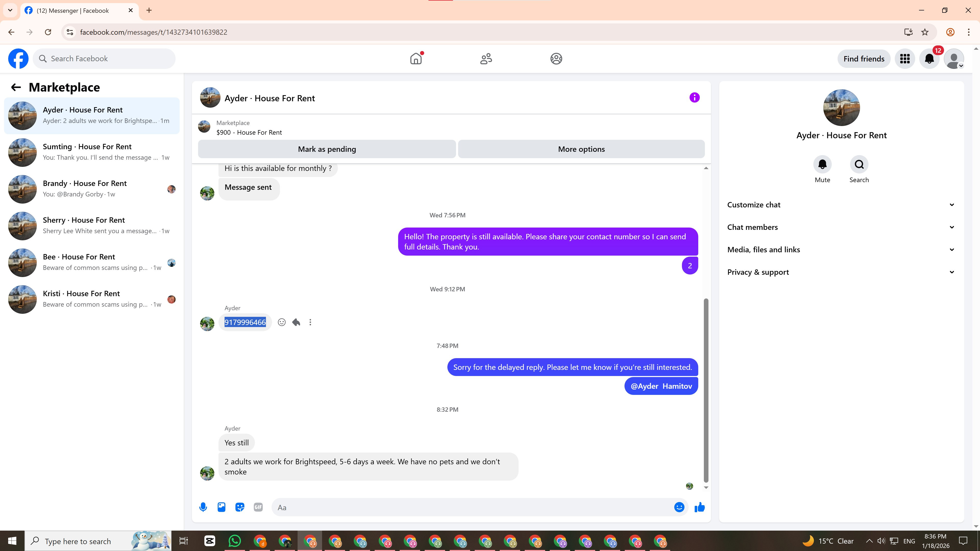Screen dimensions: 980x551
Task: Click the voice clip microphone icon
Action: point(203,507)
